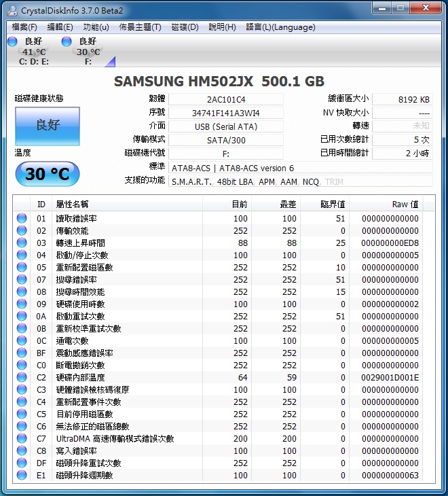Click the NV 快取大小 field showing ----
448x496 pixels.
pos(403,113)
